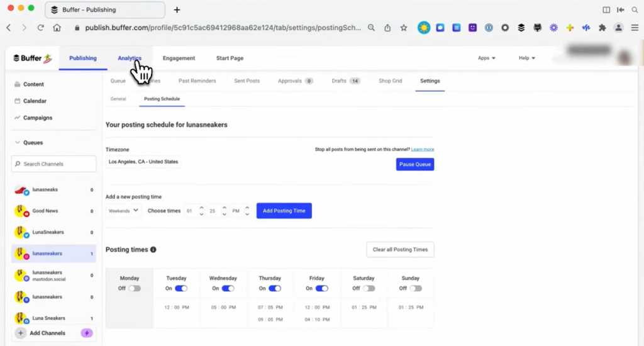Decrease the minutes value with down arrow
This screenshot has width=644, height=346.
point(225,214)
